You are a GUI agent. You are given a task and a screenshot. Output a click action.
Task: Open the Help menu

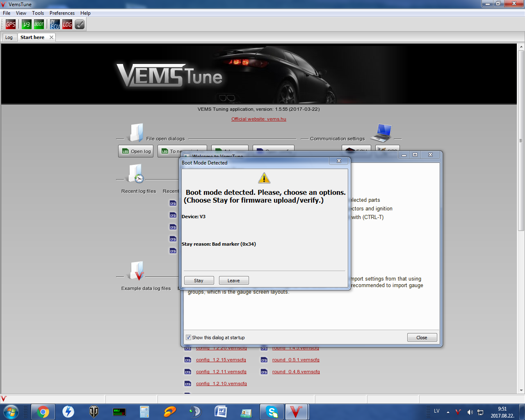pyautogui.click(x=85, y=13)
